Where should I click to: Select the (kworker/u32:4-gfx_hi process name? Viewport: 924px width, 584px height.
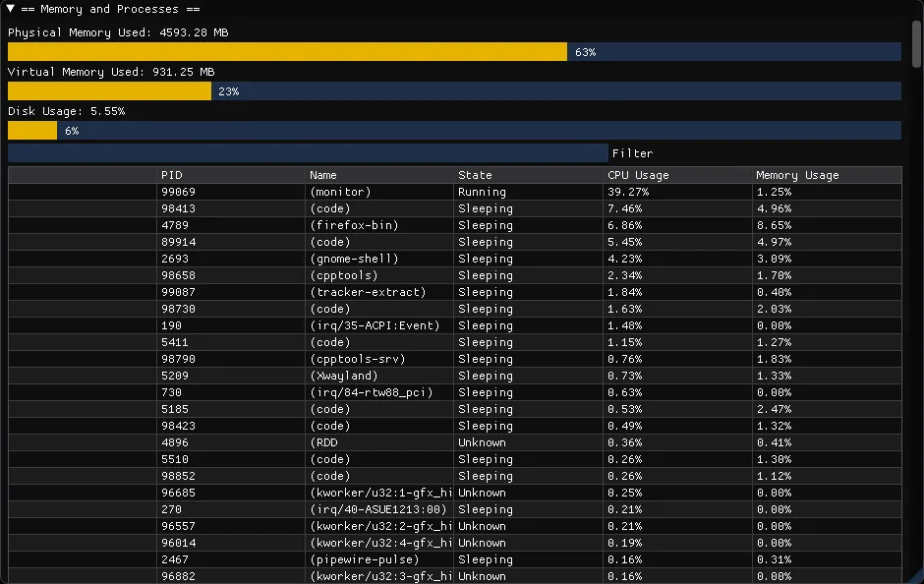[x=381, y=543]
